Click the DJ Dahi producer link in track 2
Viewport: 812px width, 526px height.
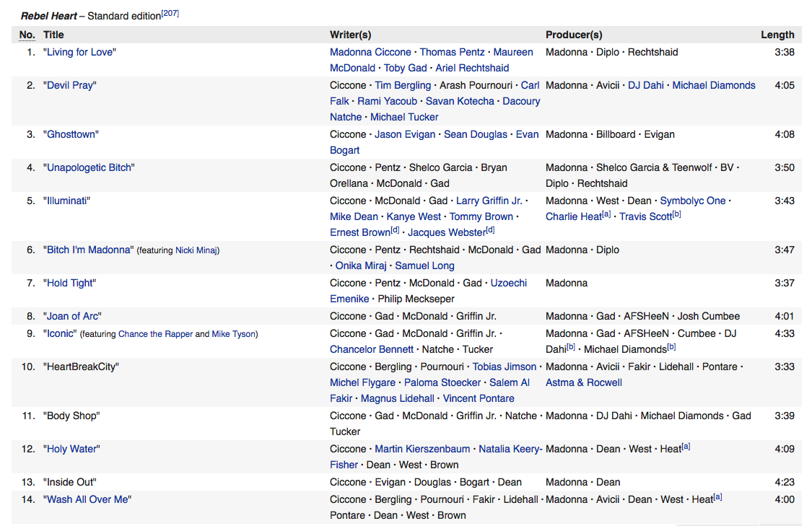coord(645,85)
